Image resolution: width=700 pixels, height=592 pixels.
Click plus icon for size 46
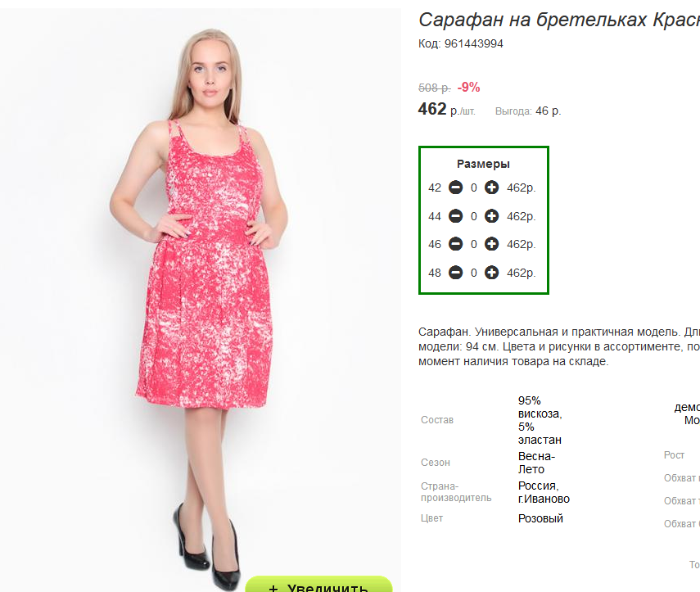(x=491, y=244)
